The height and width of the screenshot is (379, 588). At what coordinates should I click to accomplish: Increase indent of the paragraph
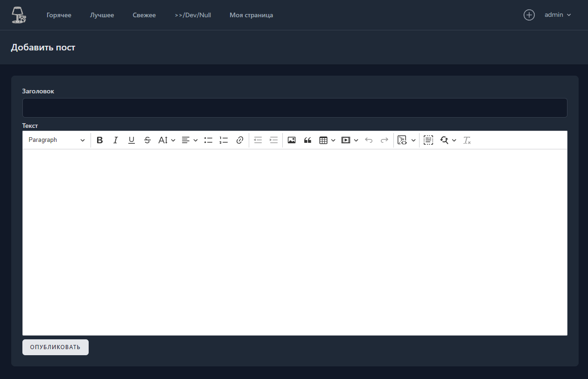pos(274,140)
